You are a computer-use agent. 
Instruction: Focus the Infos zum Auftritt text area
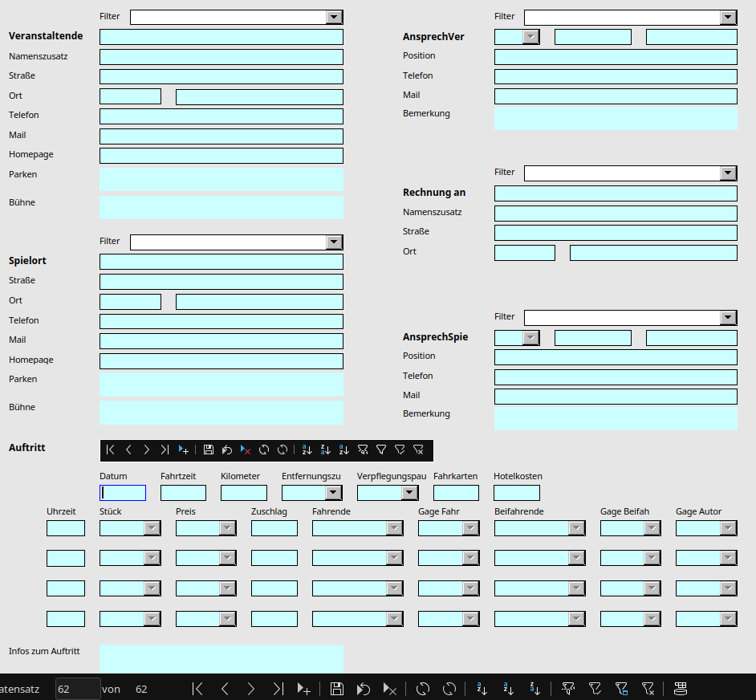click(x=221, y=658)
